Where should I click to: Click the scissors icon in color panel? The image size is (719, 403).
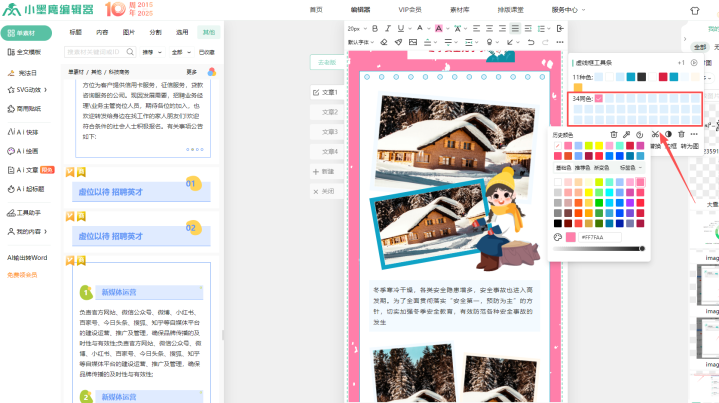tap(655, 134)
